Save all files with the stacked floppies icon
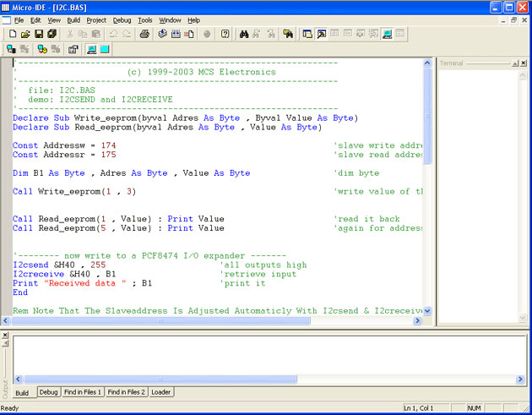532x415 pixels. (52, 34)
